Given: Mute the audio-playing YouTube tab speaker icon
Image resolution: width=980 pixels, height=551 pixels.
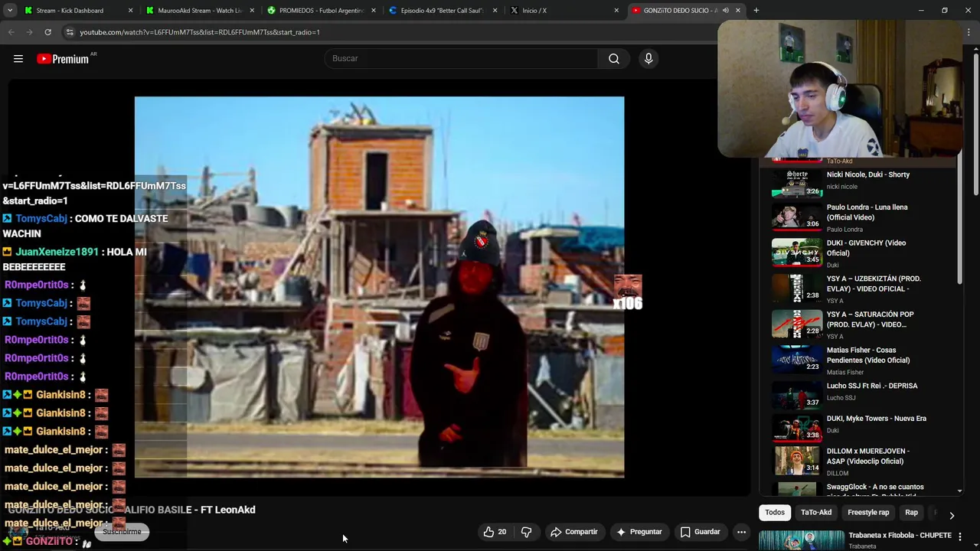Looking at the screenshot, I should [725, 11].
